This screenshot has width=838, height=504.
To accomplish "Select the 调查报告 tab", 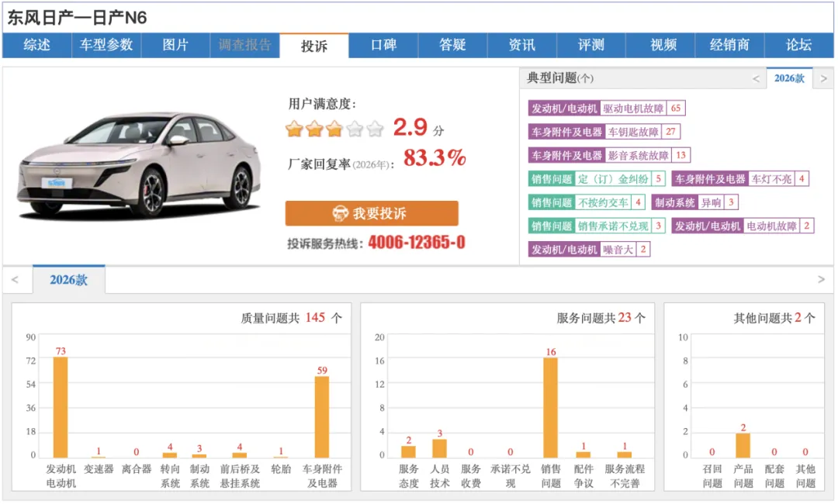I will point(244,45).
